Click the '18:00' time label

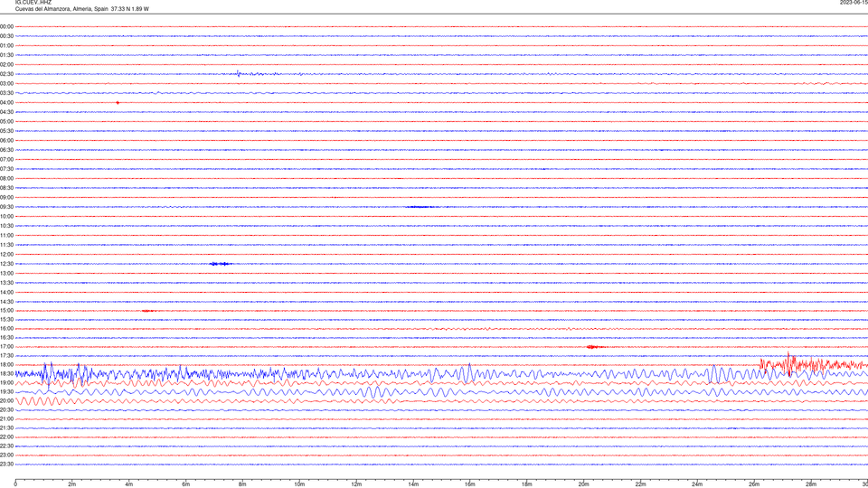point(6,364)
